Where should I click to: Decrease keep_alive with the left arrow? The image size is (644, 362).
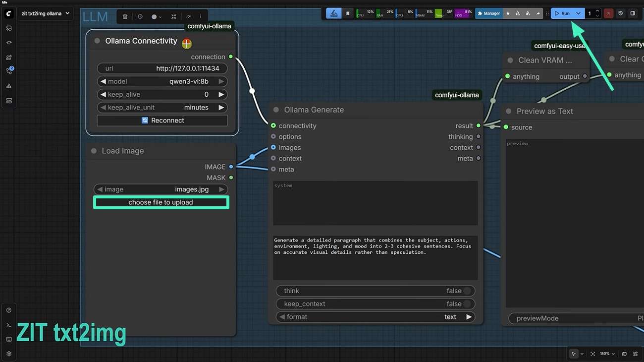pyautogui.click(x=103, y=94)
